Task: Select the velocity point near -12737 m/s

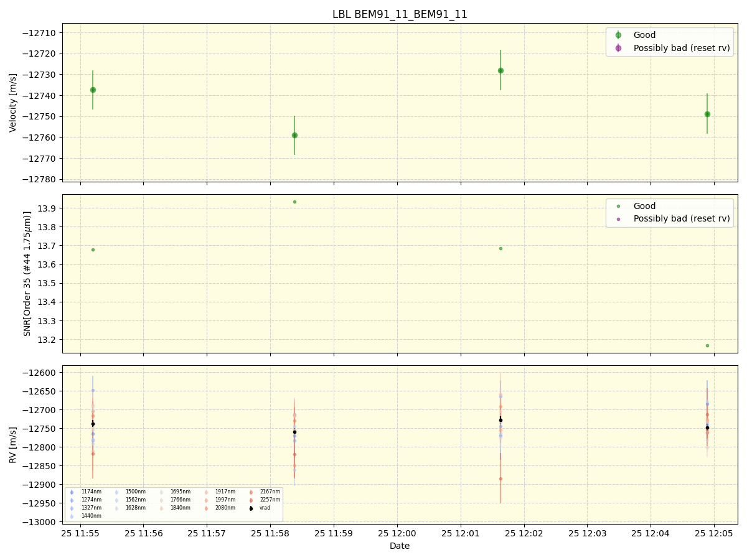Action: point(93,90)
